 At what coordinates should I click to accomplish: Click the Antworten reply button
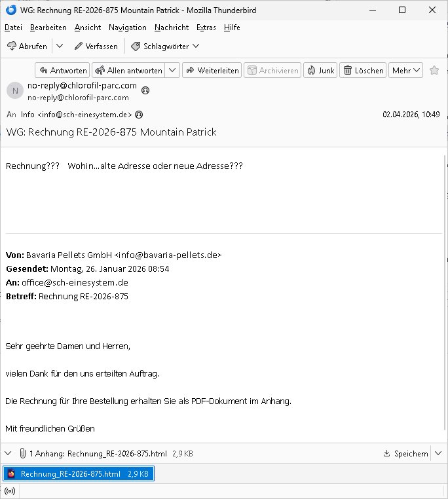point(62,70)
